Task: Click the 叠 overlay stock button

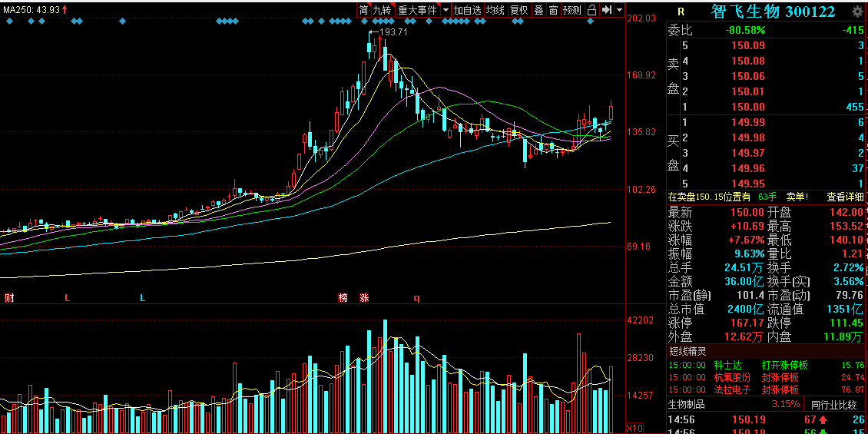Action: coord(538,9)
